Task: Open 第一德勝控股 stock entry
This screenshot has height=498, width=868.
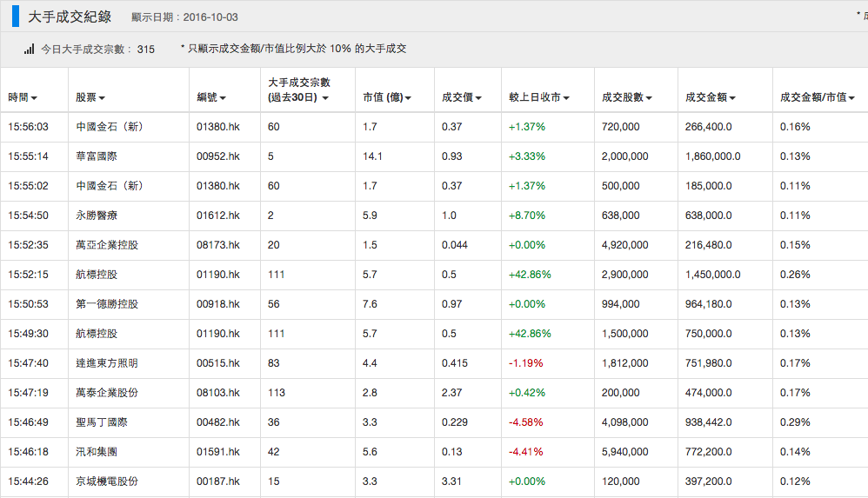Action: (x=107, y=304)
